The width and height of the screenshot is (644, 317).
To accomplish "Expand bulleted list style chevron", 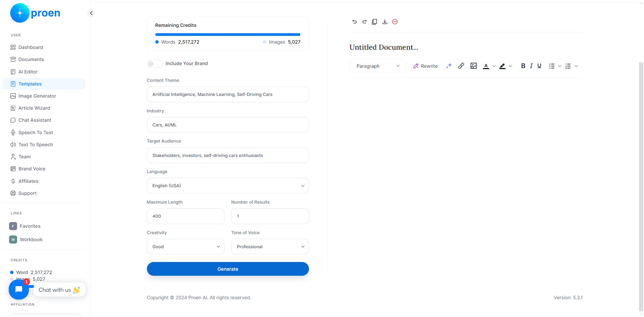I will tap(560, 66).
